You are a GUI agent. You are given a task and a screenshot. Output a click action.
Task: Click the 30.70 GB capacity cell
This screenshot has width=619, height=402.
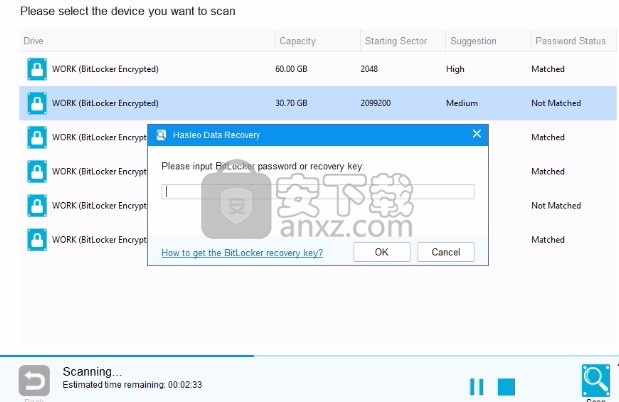(x=291, y=103)
